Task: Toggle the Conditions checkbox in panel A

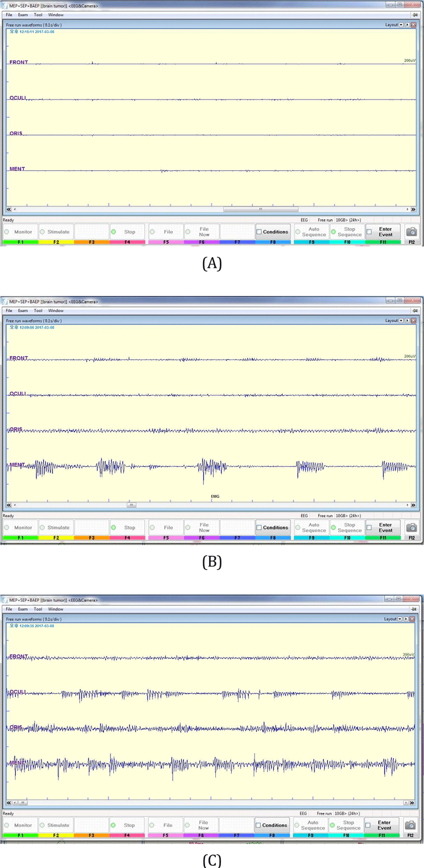Action: 259,232
